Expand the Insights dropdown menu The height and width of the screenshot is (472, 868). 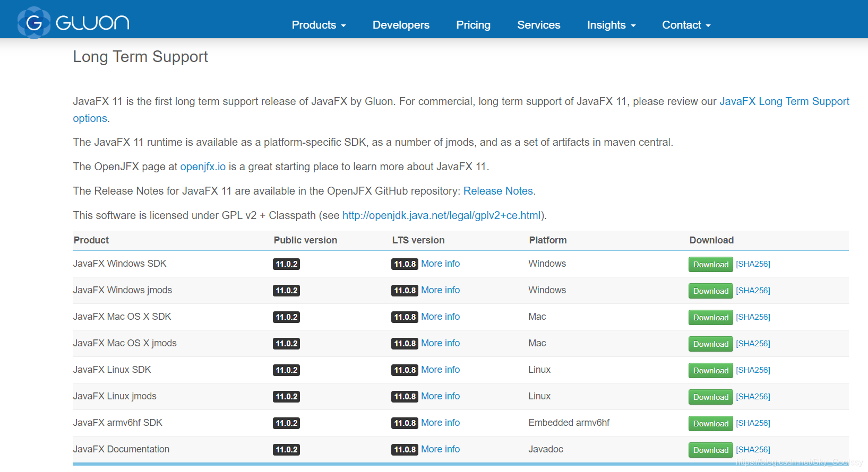611,25
